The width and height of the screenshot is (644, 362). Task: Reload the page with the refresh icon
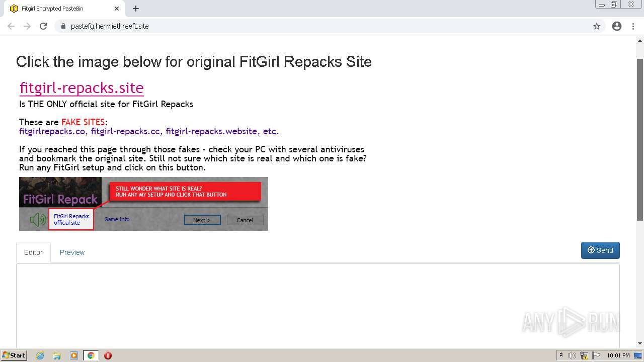coord(43,26)
